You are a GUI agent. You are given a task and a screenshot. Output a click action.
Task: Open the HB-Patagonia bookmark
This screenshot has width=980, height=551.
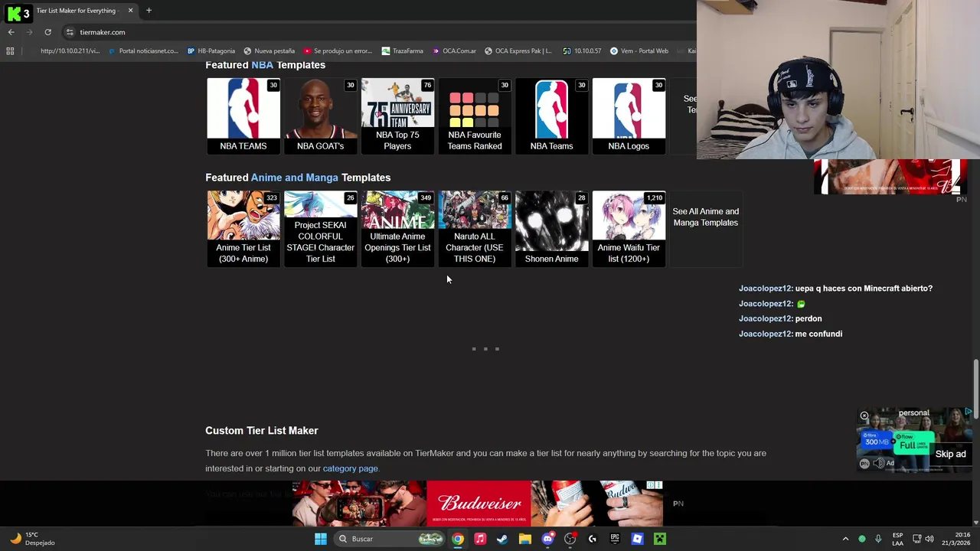[x=211, y=51]
